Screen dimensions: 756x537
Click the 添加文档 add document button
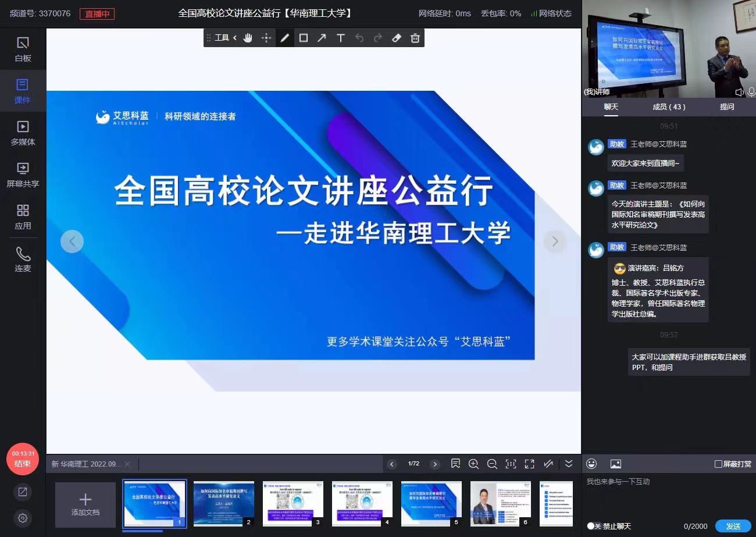(x=85, y=504)
